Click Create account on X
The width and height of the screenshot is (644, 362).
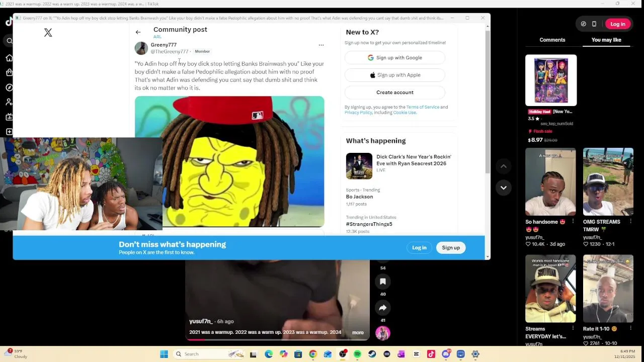(395, 93)
